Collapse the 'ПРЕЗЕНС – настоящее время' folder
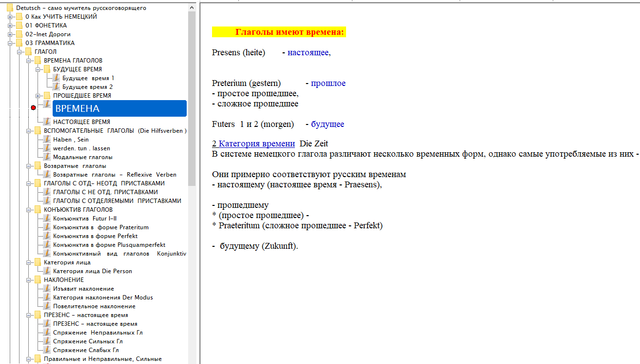The image size is (640, 364). pos(29,315)
